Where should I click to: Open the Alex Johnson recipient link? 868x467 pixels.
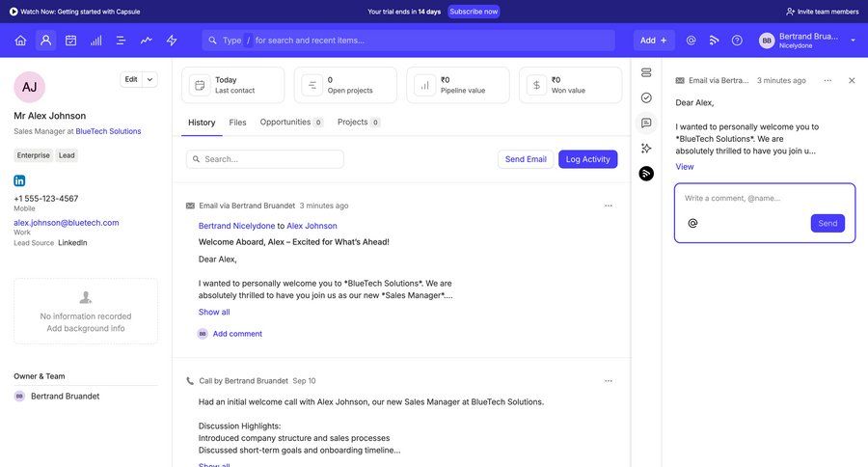(312, 226)
